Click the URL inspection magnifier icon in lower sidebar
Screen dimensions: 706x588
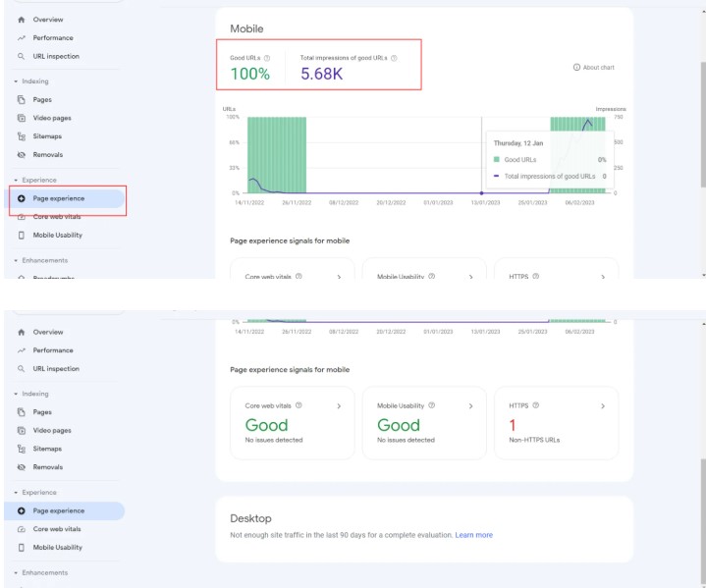tap(22, 369)
